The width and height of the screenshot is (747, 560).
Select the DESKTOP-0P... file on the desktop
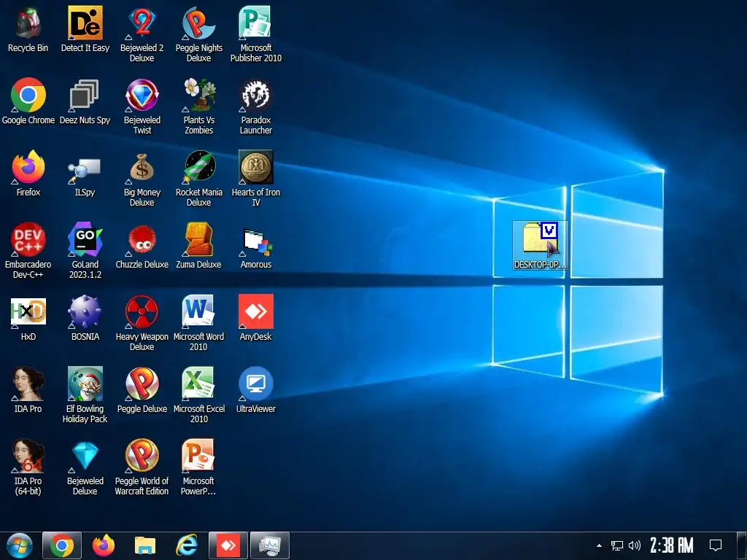click(541, 245)
